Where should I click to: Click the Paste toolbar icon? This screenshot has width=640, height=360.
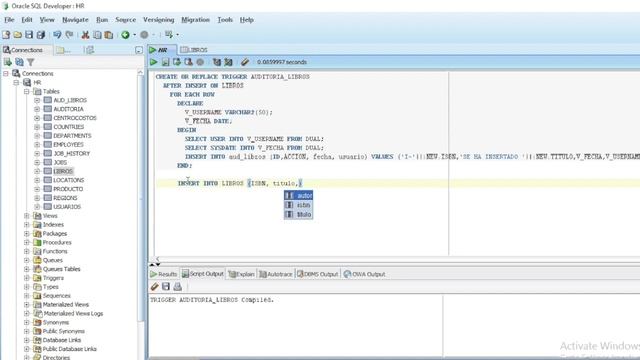point(109,35)
